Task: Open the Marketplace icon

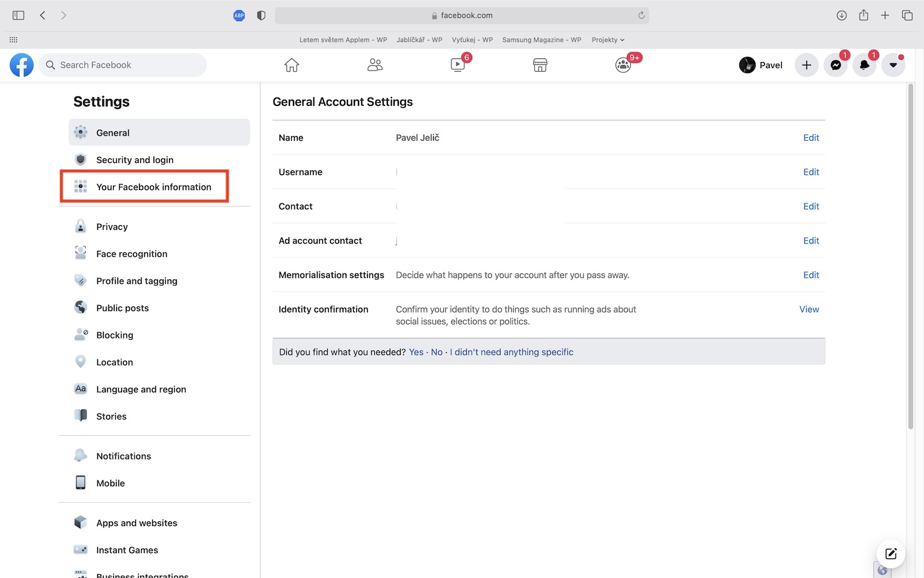Action: tap(540, 65)
